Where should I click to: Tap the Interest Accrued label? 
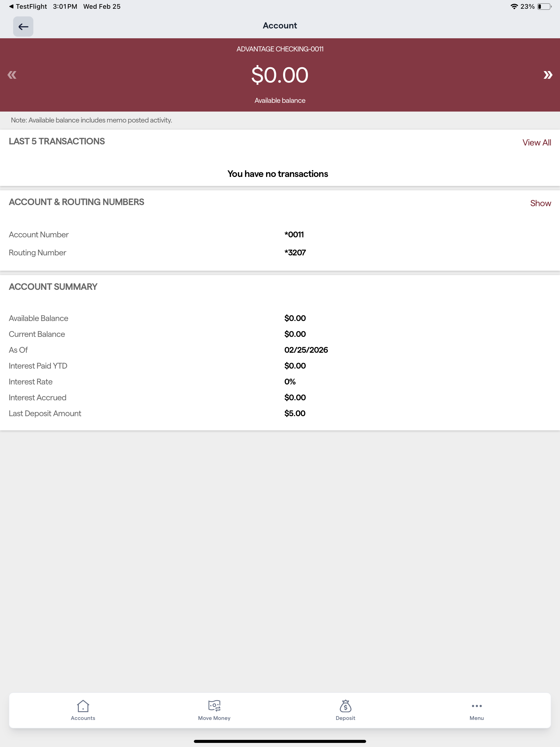37,398
